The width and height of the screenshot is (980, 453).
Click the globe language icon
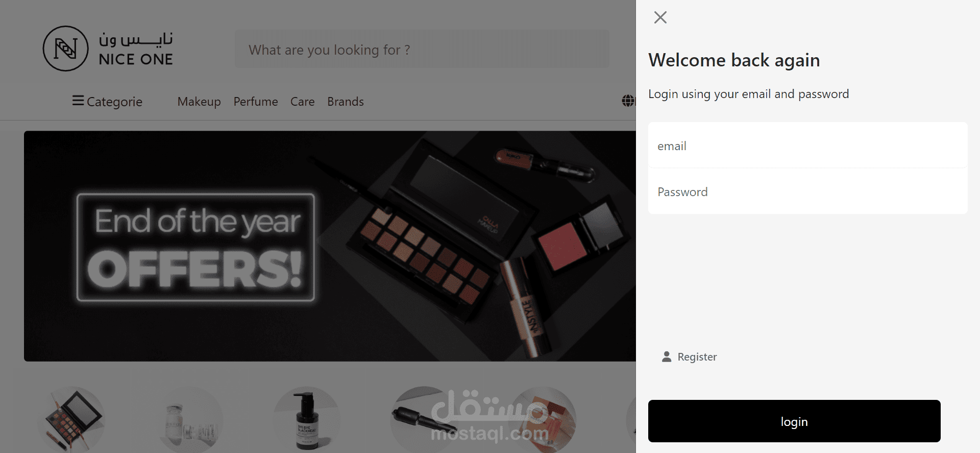628,101
